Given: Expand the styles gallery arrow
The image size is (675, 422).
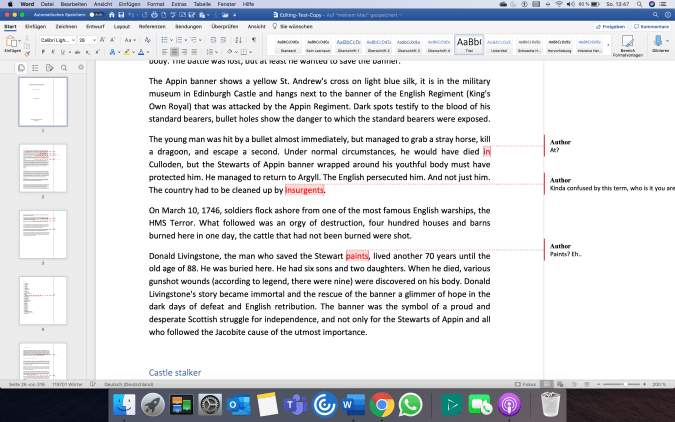Looking at the screenshot, I should tap(608, 45).
